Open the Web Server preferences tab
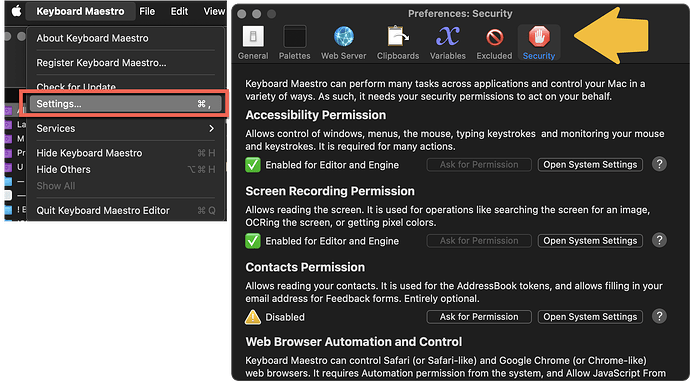This screenshot has height=381, width=690. pyautogui.click(x=344, y=43)
